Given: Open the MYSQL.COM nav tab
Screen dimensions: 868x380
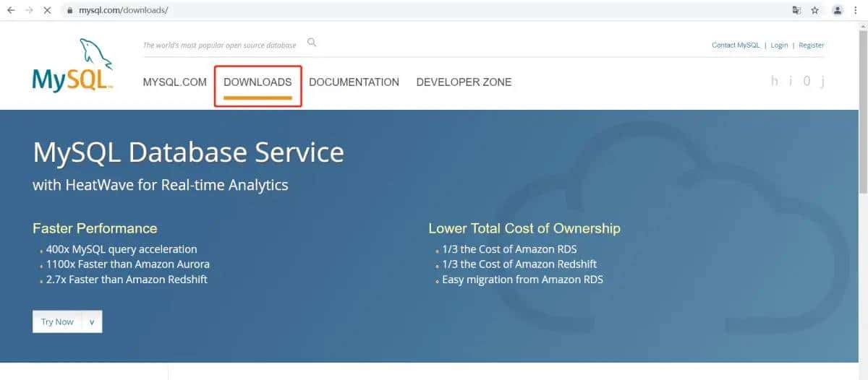Looking at the screenshot, I should point(175,82).
